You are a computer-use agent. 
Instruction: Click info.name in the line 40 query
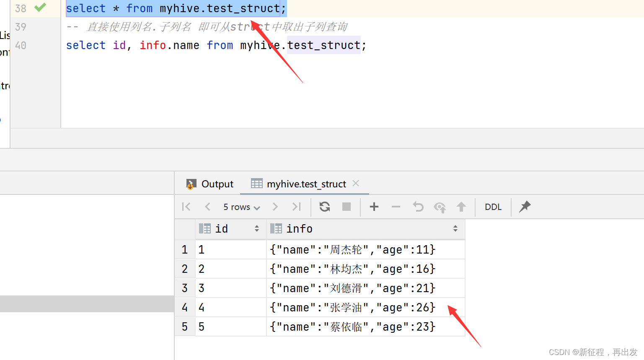click(169, 45)
